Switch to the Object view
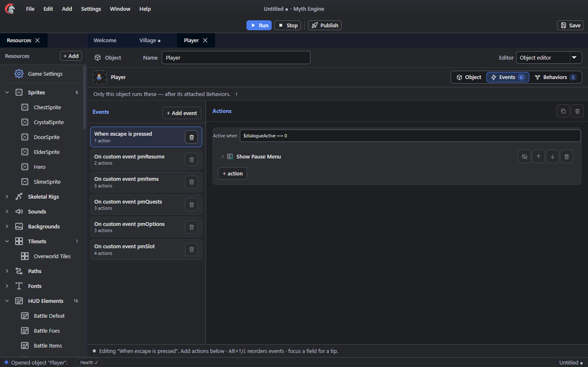588x367 pixels. coord(469,77)
